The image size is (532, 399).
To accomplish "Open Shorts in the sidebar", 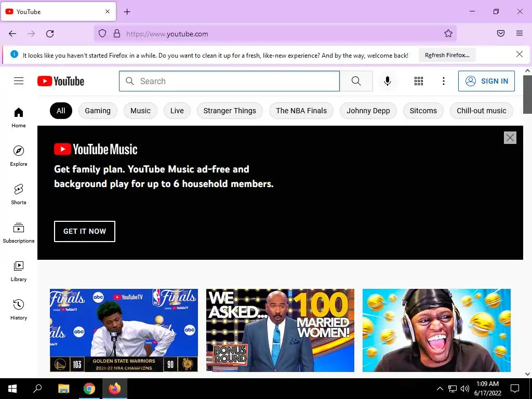I will [19, 194].
